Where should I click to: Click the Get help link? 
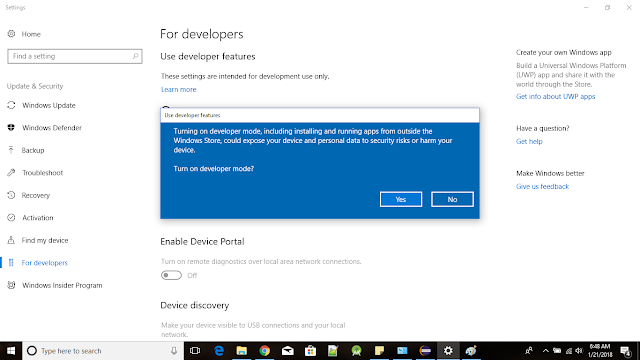point(529,141)
